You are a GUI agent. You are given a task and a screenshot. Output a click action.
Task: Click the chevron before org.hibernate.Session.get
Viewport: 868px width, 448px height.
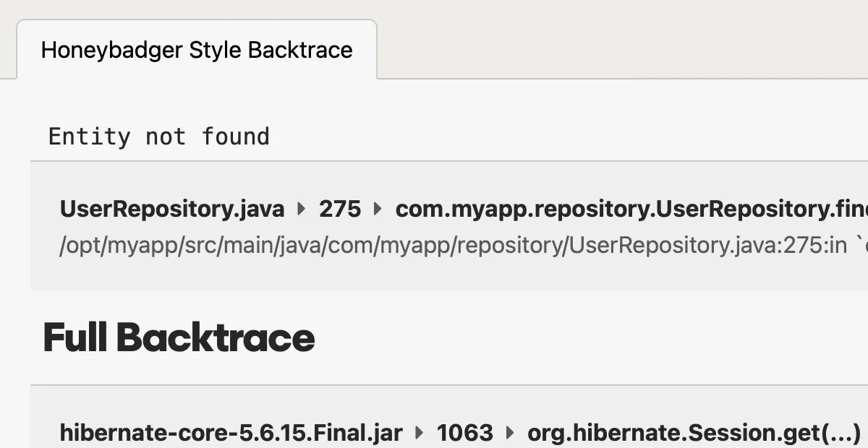tap(509, 433)
